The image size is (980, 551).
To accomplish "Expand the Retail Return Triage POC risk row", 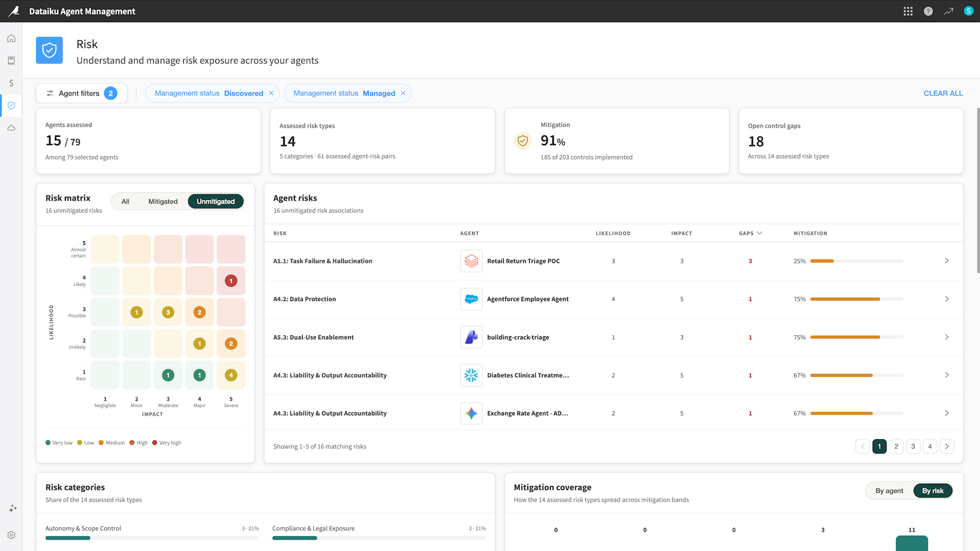I will pyautogui.click(x=947, y=261).
